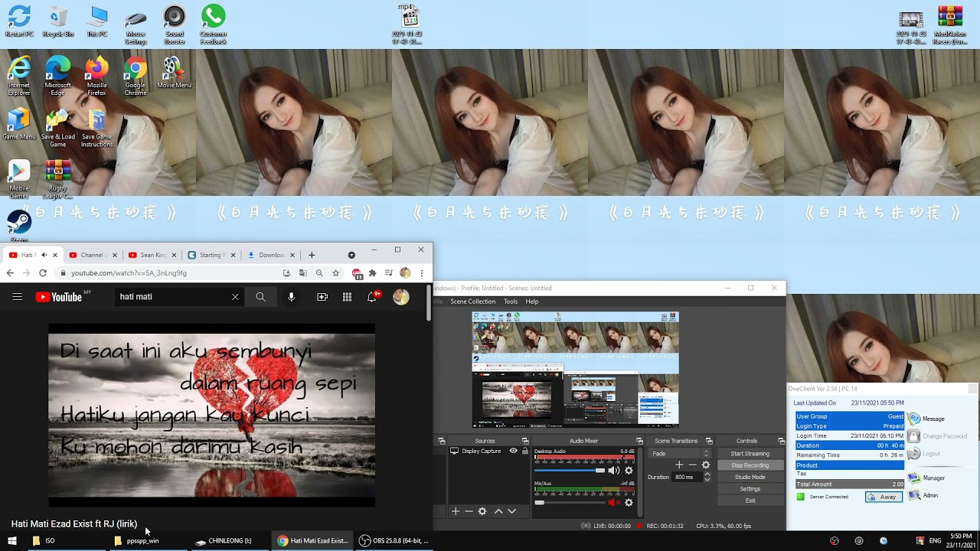Switch to the Sean King Chrome tab

152,255
